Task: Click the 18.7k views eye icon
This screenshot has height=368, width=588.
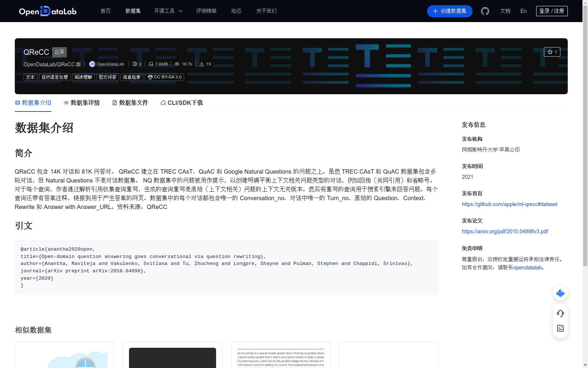Action: click(x=177, y=64)
